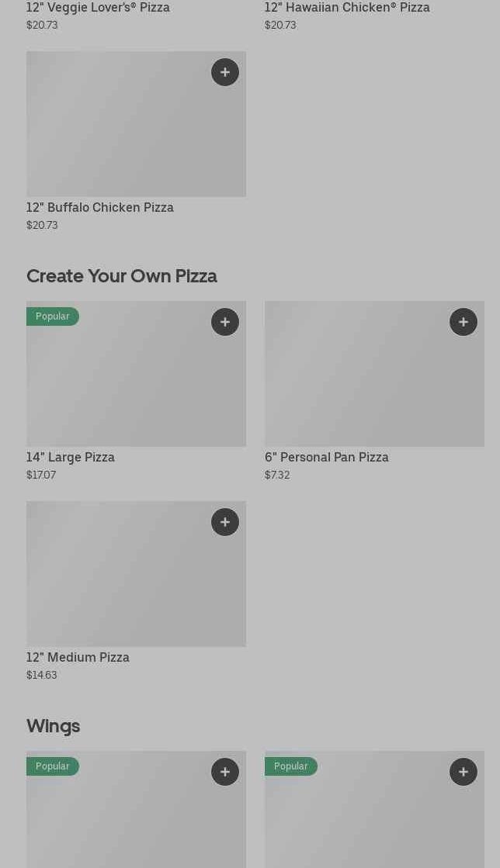The height and width of the screenshot is (868, 500).
Task: Select the Create Your Own Pizza heading
Action: (122, 276)
